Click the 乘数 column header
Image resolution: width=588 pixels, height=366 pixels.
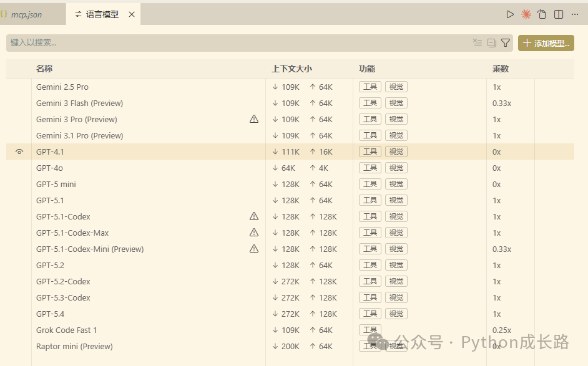click(x=500, y=69)
